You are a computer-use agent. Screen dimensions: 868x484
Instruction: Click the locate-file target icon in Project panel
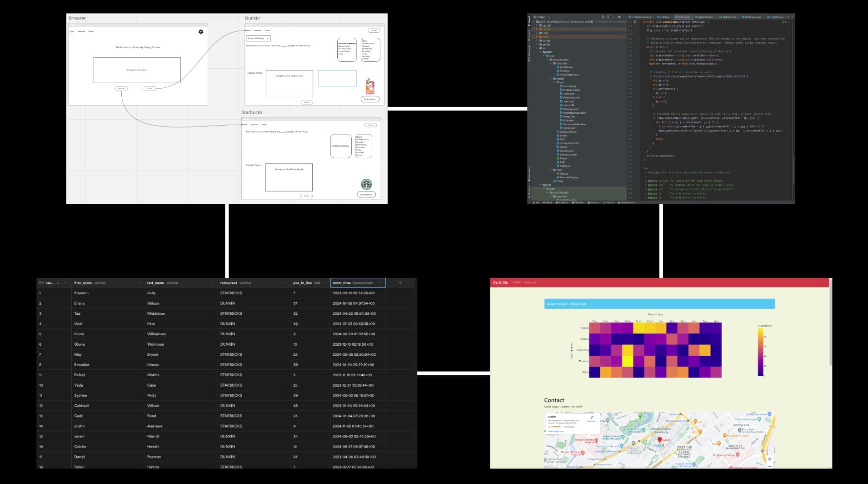pos(603,17)
